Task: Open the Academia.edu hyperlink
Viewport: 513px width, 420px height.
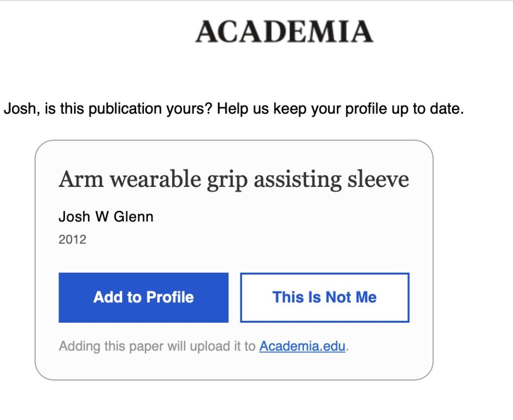Action: [302, 346]
